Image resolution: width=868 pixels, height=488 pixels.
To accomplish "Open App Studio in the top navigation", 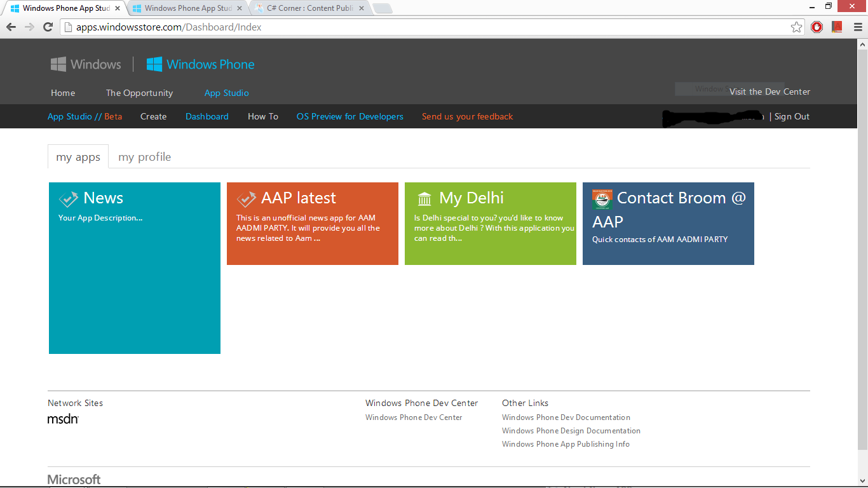I will point(227,93).
